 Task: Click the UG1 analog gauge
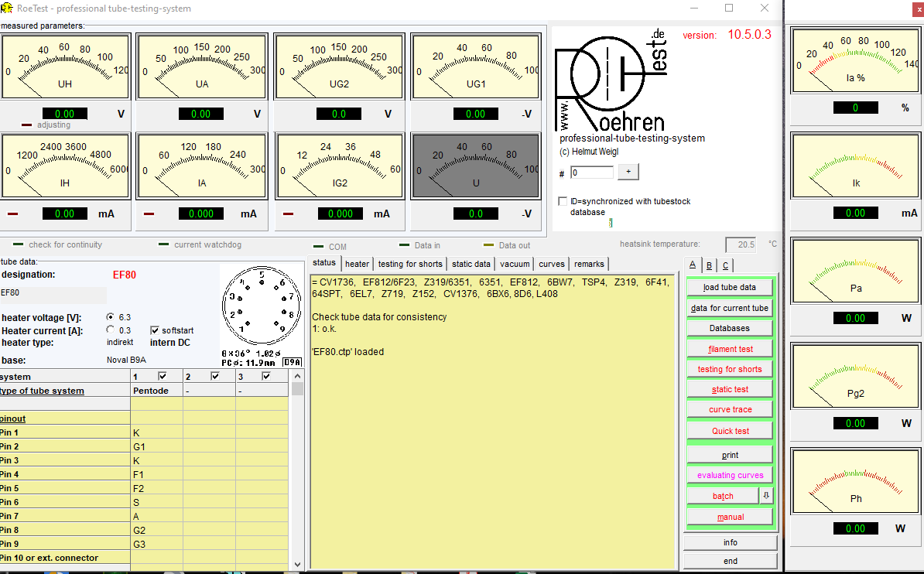click(x=476, y=66)
